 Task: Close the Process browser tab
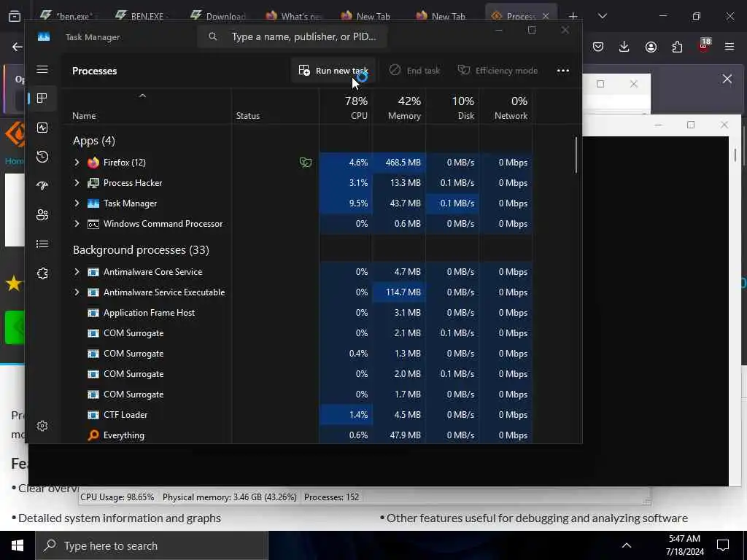point(546,16)
